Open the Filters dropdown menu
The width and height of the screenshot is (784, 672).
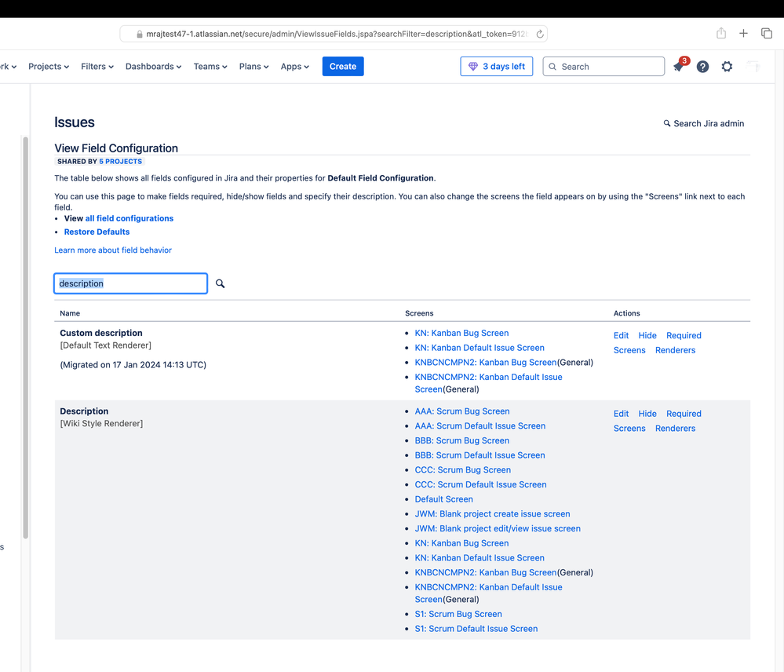coord(97,67)
